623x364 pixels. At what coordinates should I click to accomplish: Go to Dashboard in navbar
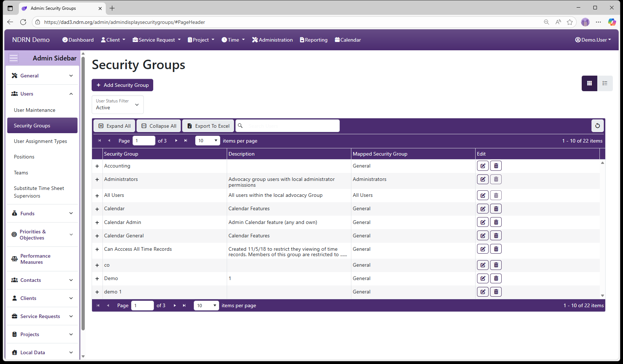click(x=78, y=40)
